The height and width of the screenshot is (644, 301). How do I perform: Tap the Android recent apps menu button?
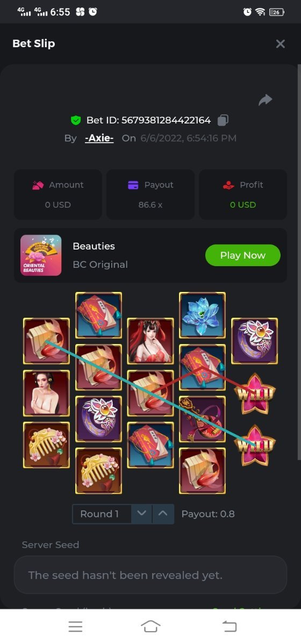click(75, 626)
